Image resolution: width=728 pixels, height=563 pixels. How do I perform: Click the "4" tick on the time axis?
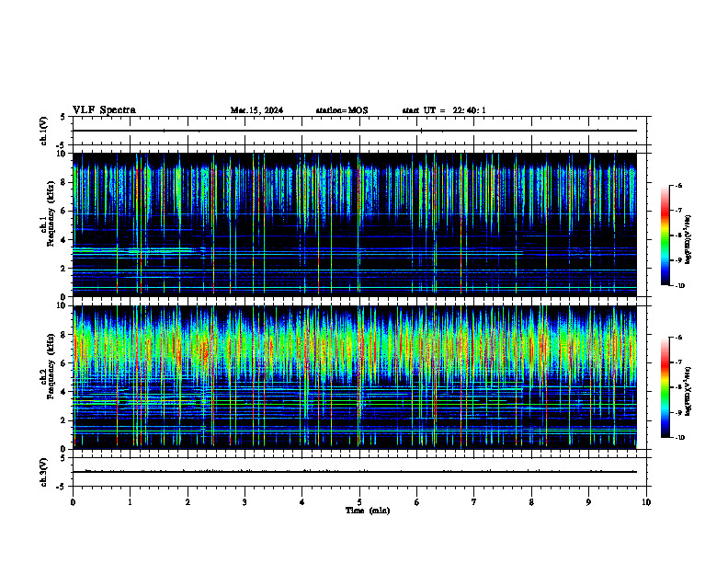click(x=301, y=502)
